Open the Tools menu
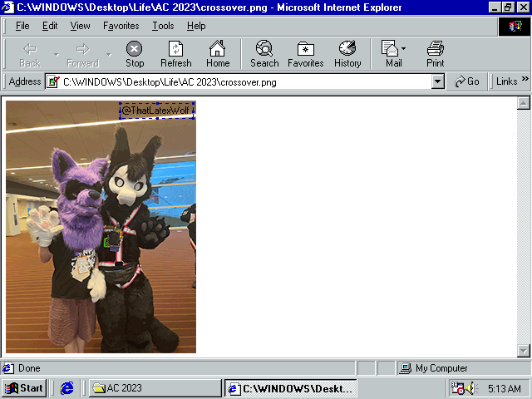The width and height of the screenshot is (532, 399). pyautogui.click(x=163, y=26)
